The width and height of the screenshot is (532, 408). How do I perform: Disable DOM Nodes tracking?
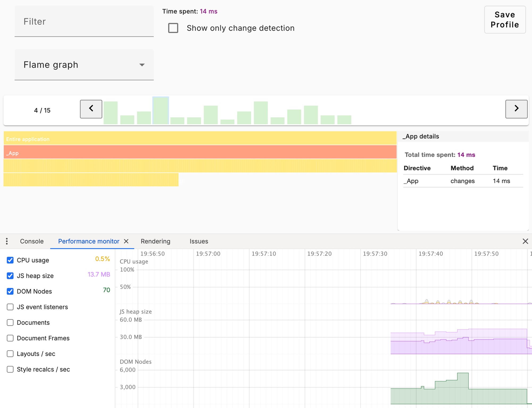click(10, 291)
